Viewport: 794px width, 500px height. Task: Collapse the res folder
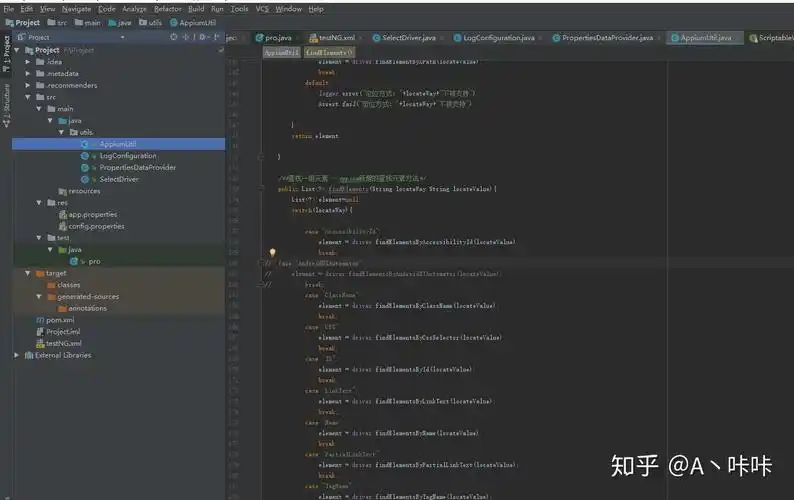pyautogui.click(x=39, y=203)
